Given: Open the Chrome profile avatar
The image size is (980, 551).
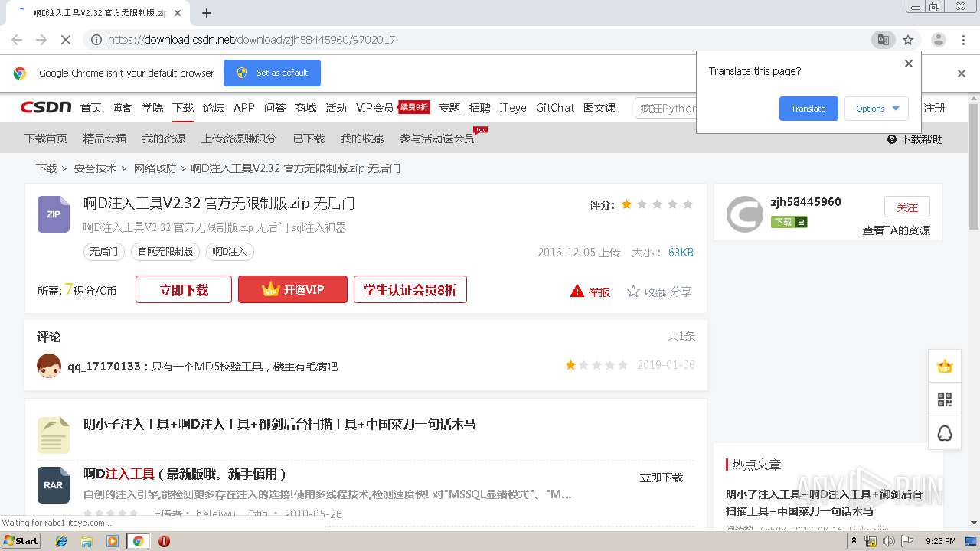Looking at the screenshot, I should tap(938, 40).
